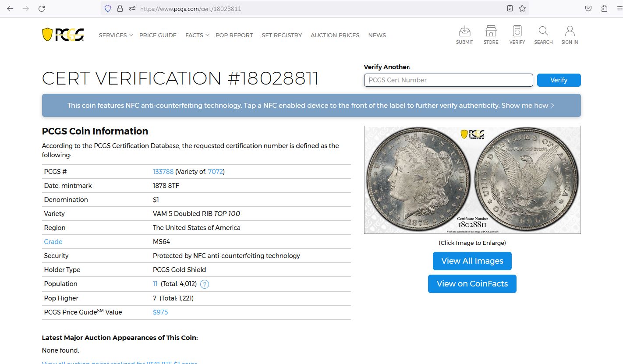Image resolution: width=623 pixels, height=364 pixels.
Task: Open Price Guide from the nav
Action: tap(158, 35)
